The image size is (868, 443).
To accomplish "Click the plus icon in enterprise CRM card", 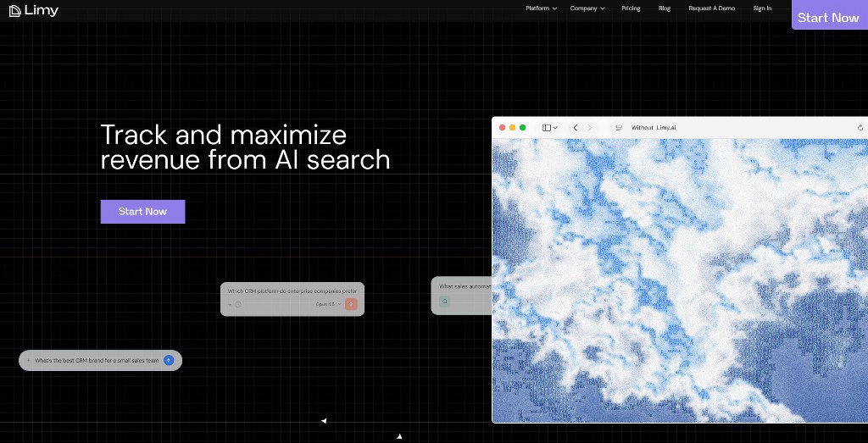I will 230,304.
